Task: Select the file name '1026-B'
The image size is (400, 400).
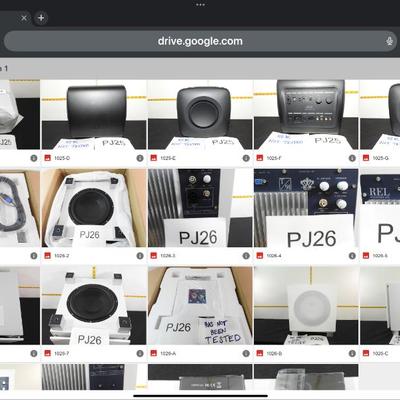Action: click(274, 353)
